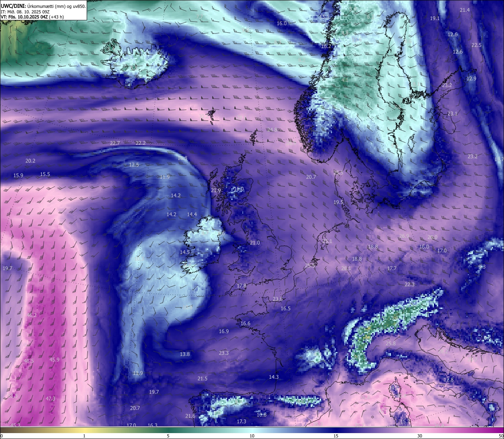Click the valid time line 'VT: Fös. 10.10.2025 04Z (+43 h)'

tap(32, 17)
